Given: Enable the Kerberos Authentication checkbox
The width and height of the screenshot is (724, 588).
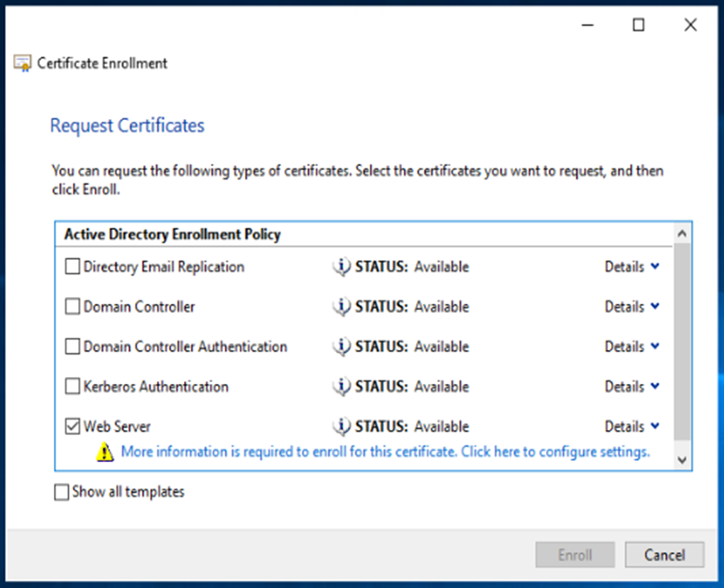Looking at the screenshot, I should pos(73,386).
